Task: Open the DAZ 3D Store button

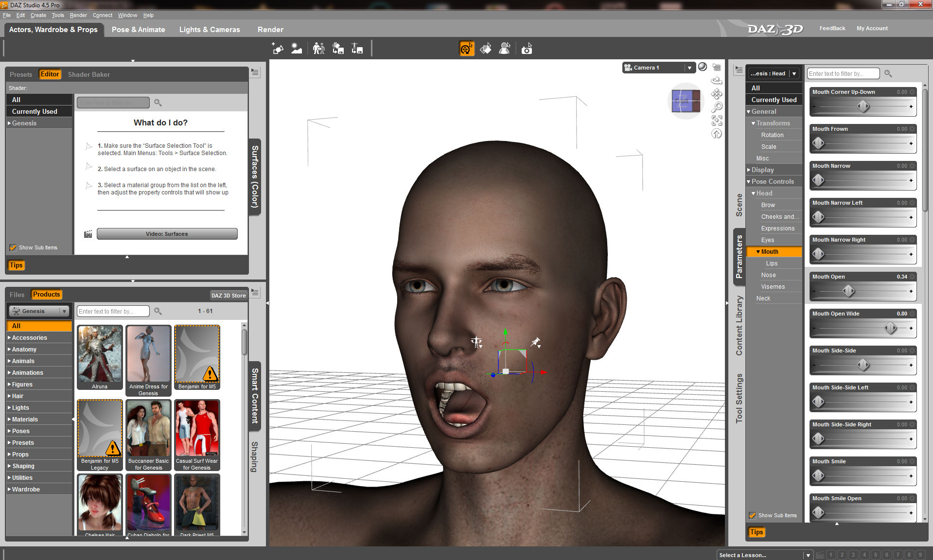Action: (229, 296)
